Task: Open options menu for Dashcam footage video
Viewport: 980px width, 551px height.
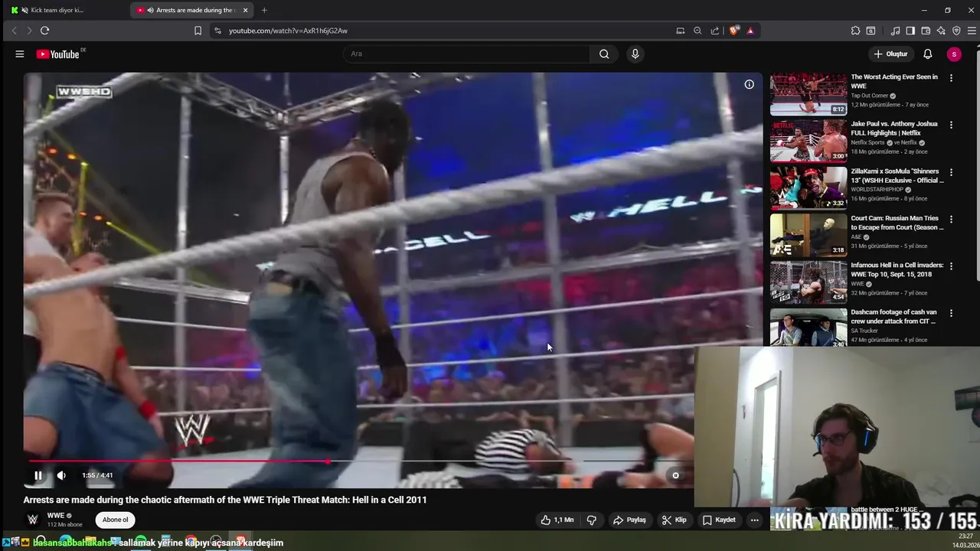Action: pyautogui.click(x=951, y=313)
